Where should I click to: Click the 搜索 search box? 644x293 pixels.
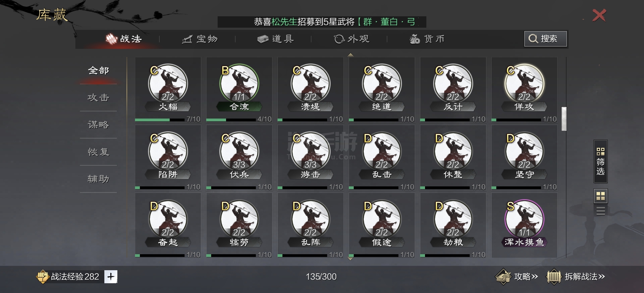tap(545, 39)
